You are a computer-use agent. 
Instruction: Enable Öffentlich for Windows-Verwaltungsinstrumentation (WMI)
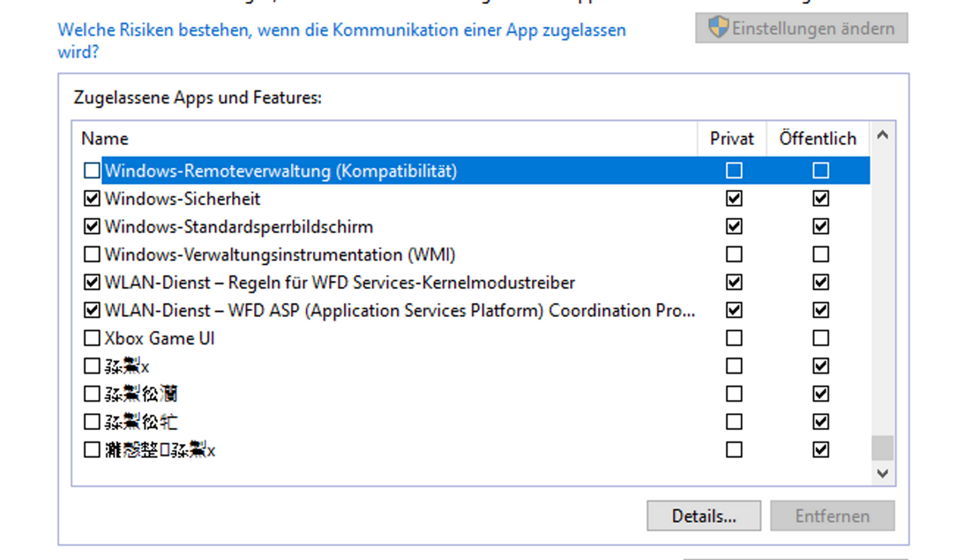click(821, 255)
